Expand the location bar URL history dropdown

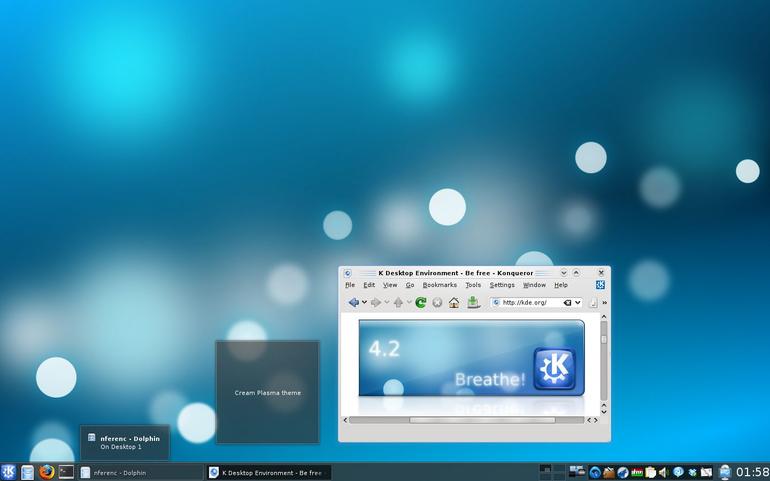[x=578, y=303]
